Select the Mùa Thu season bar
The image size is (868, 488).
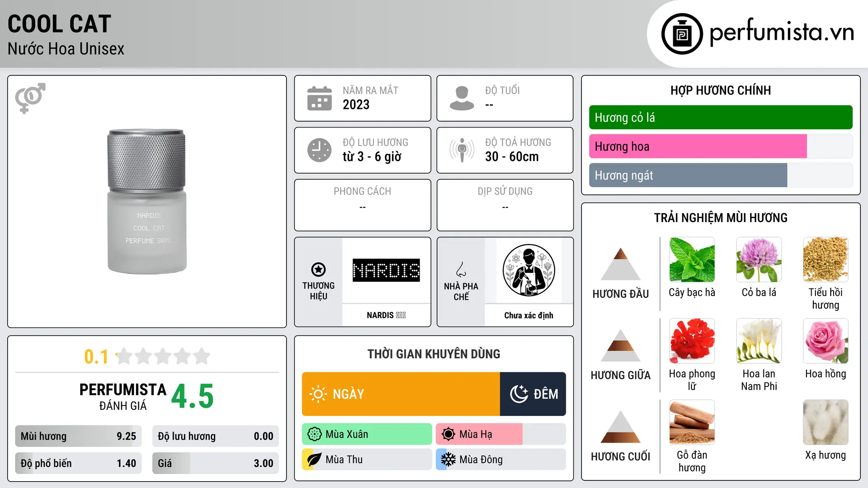pyautogui.click(x=367, y=460)
